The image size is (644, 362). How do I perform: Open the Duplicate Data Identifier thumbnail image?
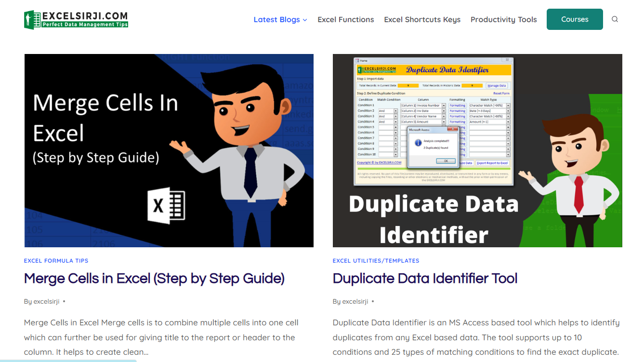477,150
